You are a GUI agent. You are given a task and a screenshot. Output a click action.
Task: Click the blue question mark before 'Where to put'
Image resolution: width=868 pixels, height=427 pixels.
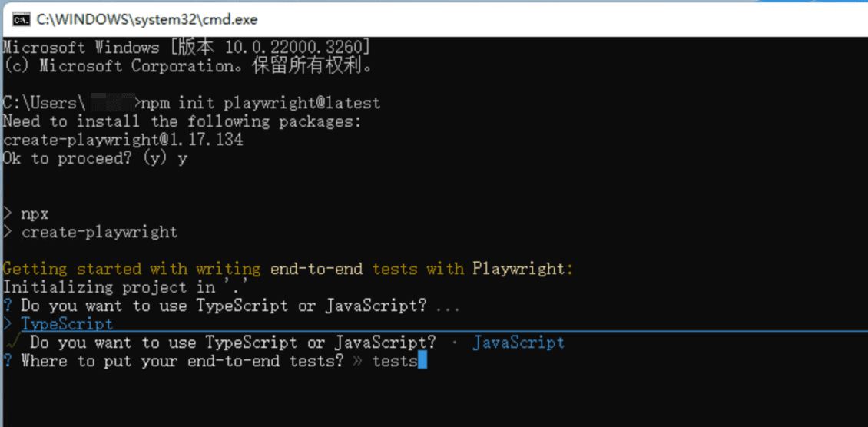[x=8, y=361]
